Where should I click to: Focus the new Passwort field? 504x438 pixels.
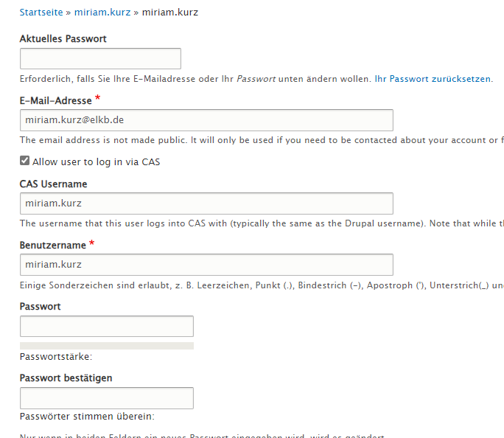107,327
